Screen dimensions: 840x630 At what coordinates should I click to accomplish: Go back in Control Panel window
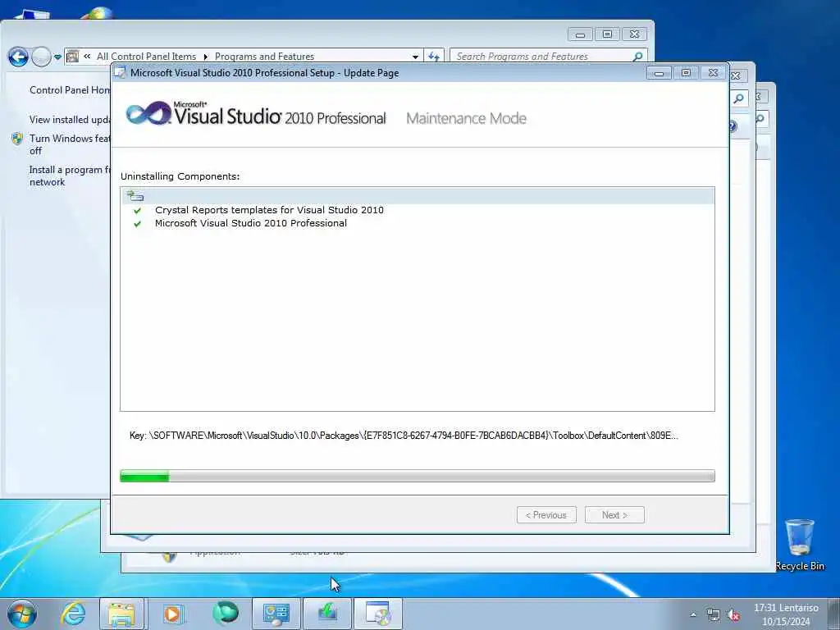[18, 57]
